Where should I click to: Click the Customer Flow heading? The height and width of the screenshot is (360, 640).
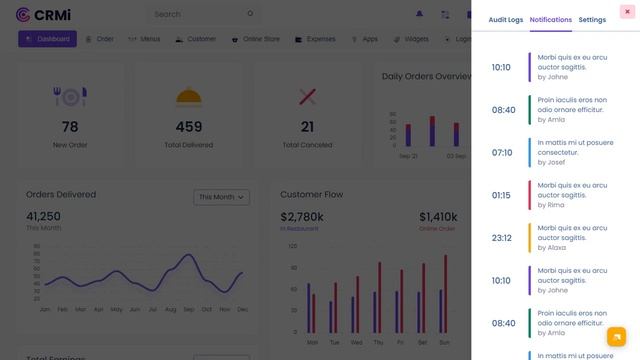point(311,195)
